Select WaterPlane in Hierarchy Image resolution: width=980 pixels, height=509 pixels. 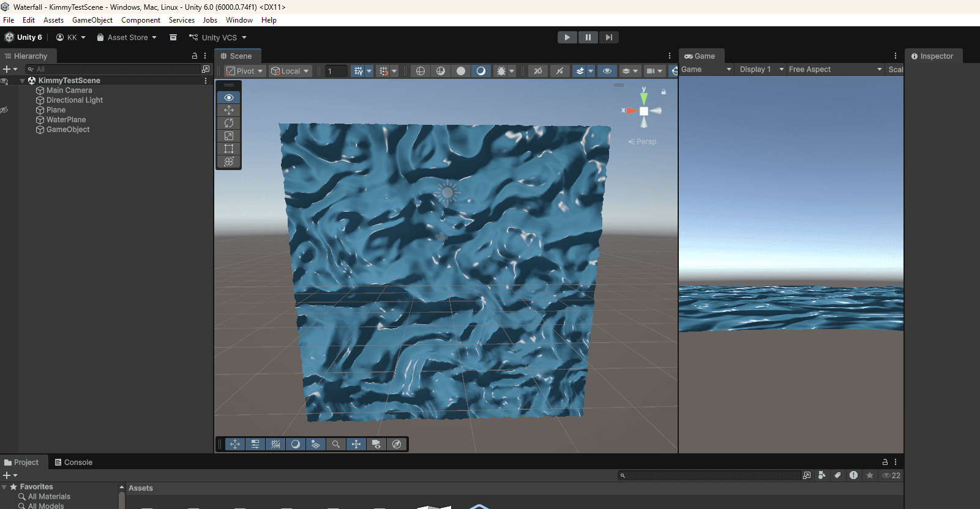coord(66,120)
